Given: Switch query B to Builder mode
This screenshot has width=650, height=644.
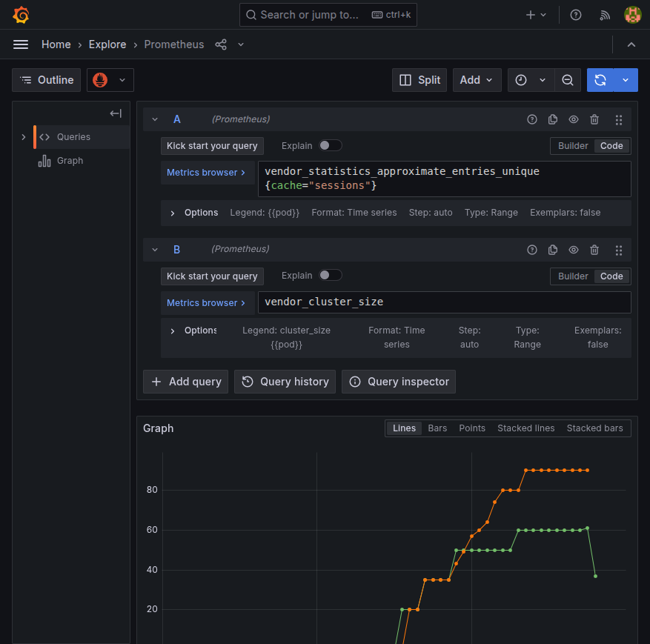Looking at the screenshot, I should (572, 276).
